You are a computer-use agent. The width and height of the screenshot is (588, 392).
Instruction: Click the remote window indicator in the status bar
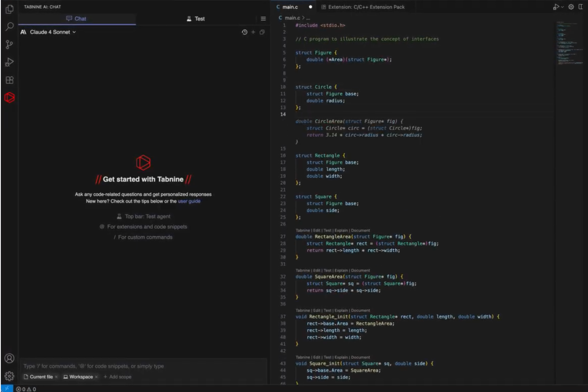pos(7,389)
